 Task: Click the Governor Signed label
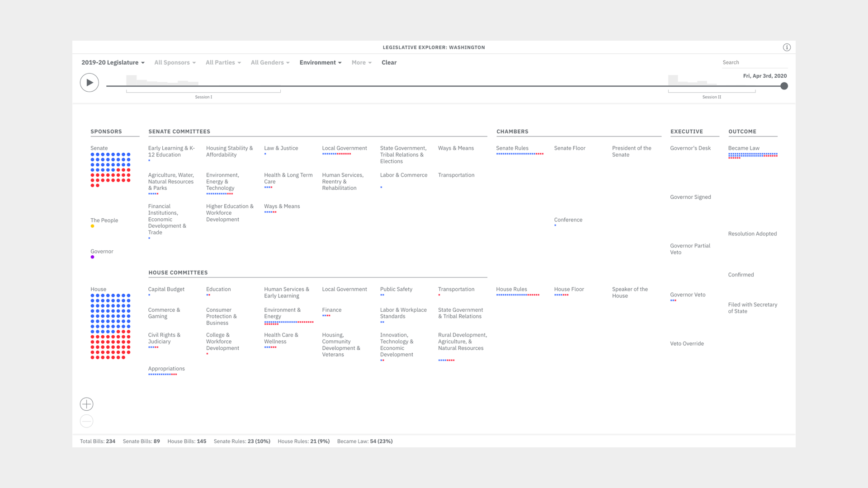690,197
